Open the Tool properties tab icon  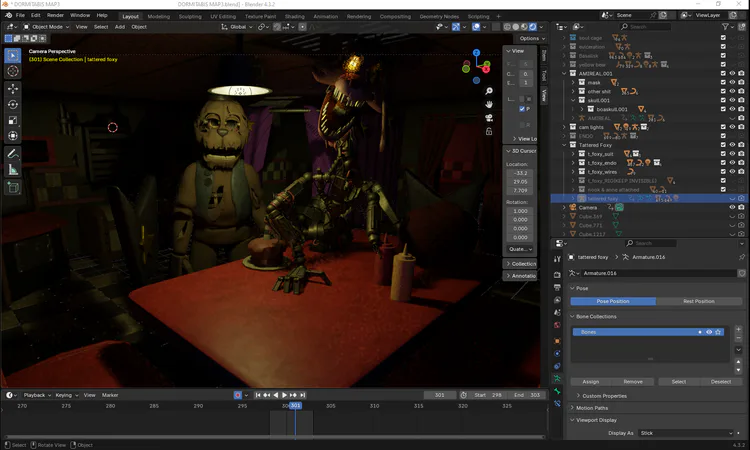pos(557,259)
